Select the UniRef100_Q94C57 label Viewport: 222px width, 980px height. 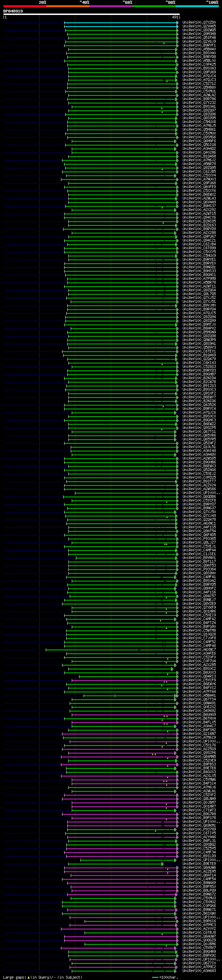(x=199, y=596)
